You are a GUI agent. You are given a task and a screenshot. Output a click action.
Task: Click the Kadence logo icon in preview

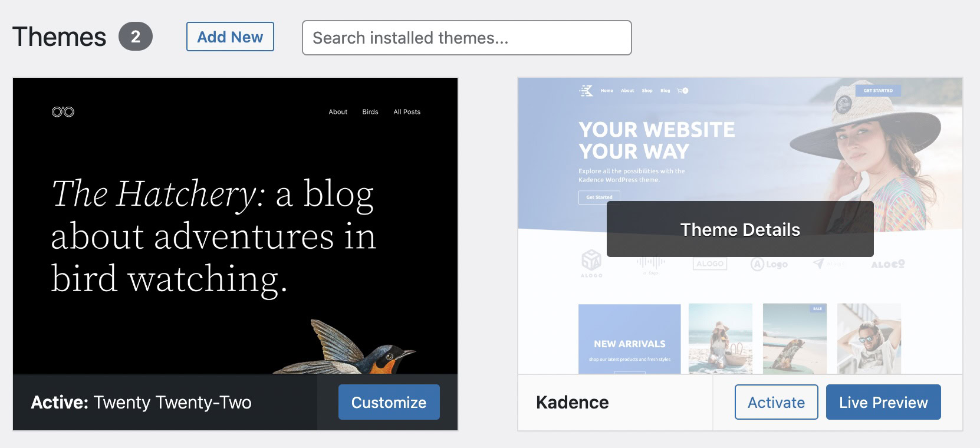[586, 91]
